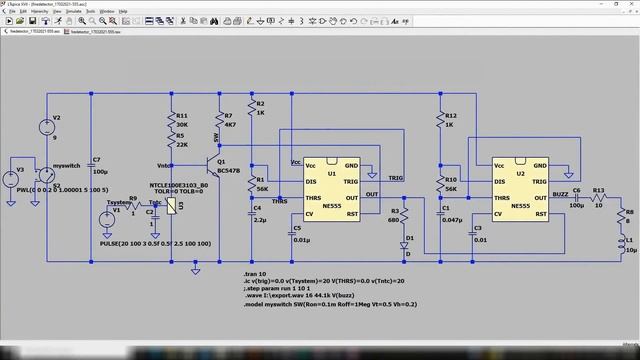The height and width of the screenshot is (360, 640).
Task: Switch to the firedetector .raw waveform tab
Action: (92, 31)
